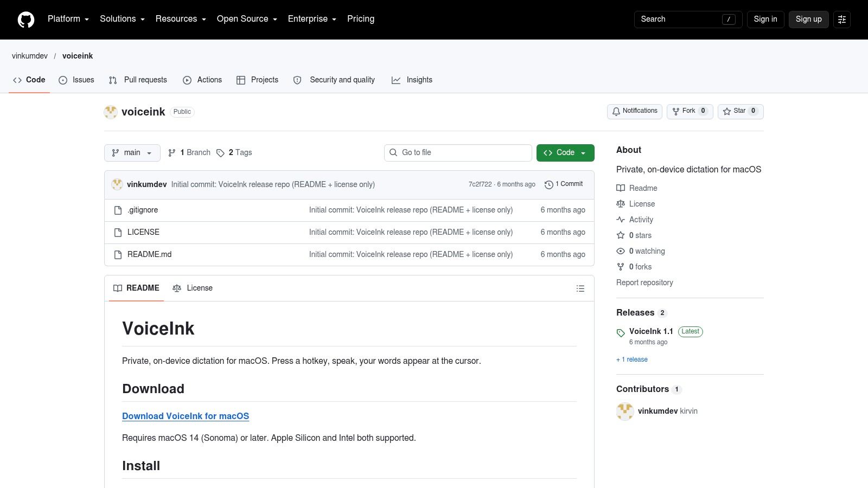Click the book icon next to Readme

[621, 188]
